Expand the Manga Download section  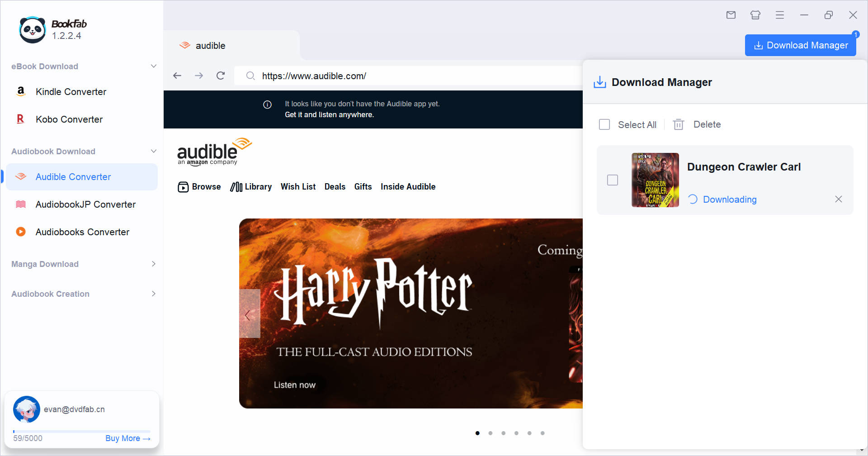point(153,264)
